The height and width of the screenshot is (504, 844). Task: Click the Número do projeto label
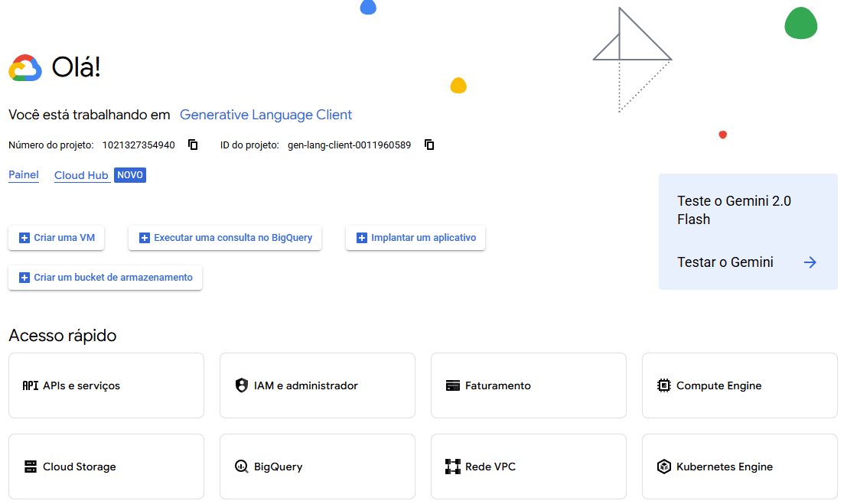(51, 145)
